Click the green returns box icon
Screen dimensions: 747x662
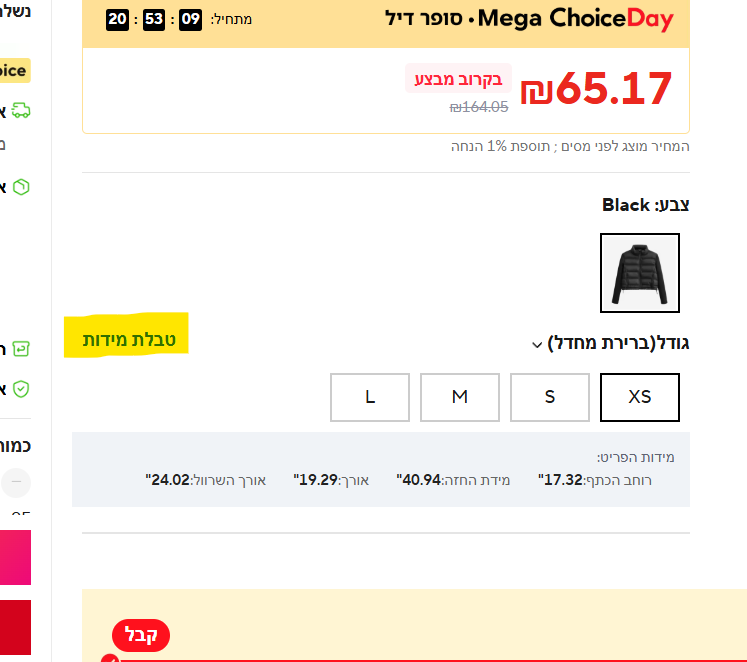(21, 349)
